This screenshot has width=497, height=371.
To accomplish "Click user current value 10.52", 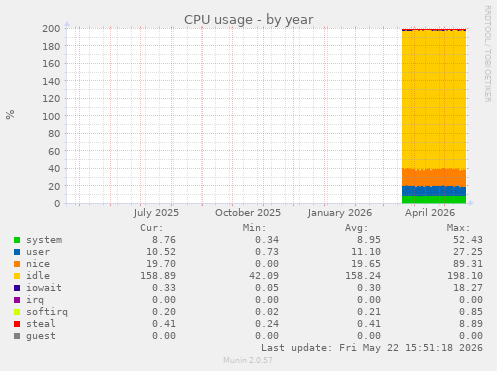I will point(161,252).
